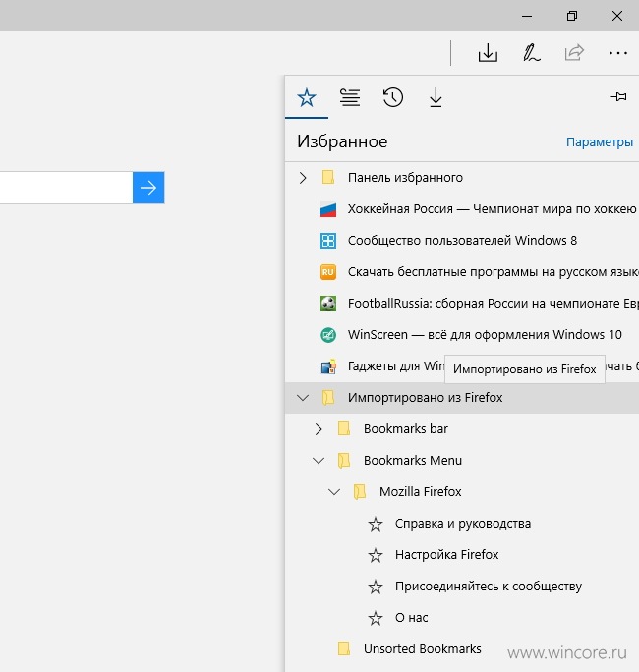Open Сообщество пользователей Windows 8 favorite

pos(462,241)
